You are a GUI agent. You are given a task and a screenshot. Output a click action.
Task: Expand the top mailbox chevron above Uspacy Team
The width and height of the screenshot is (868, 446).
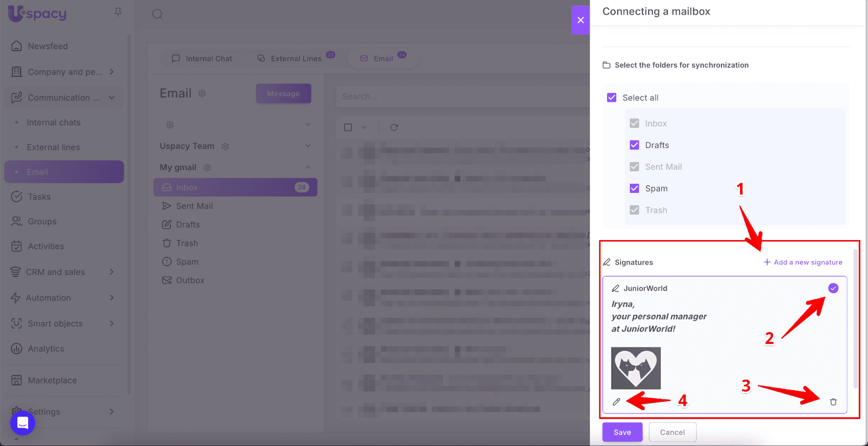click(308, 125)
